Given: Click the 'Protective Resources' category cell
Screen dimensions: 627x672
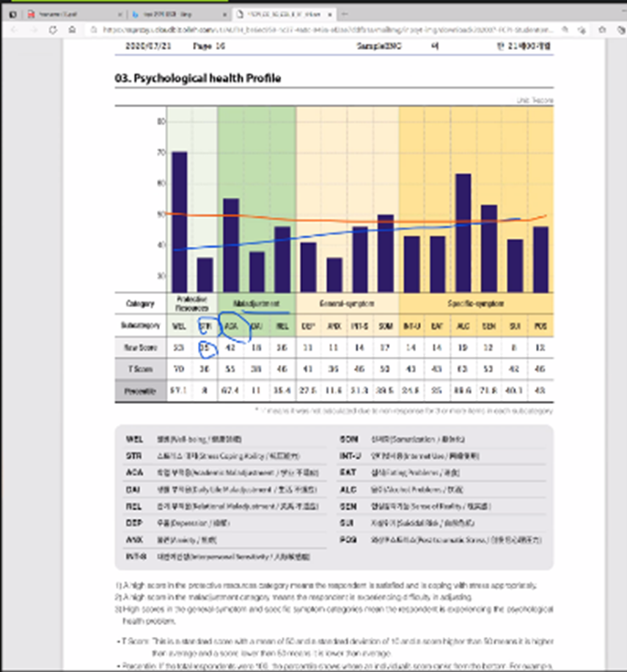Looking at the screenshot, I should 191,303.
